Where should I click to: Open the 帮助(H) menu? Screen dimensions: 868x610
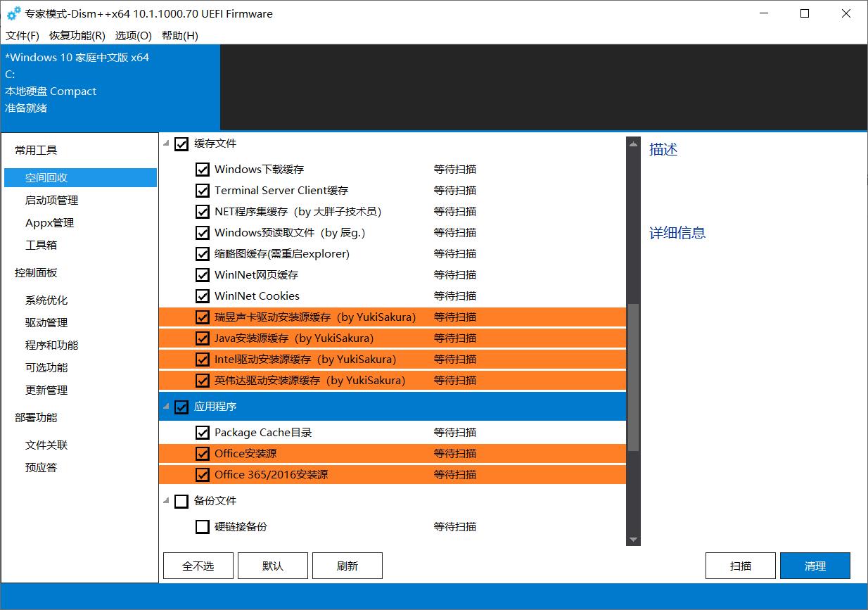pos(180,36)
